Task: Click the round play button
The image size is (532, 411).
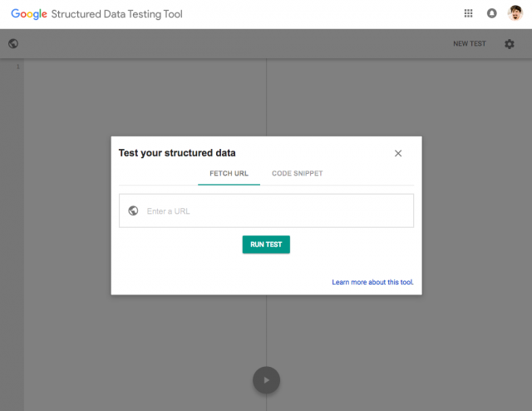Action: click(266, 380)
